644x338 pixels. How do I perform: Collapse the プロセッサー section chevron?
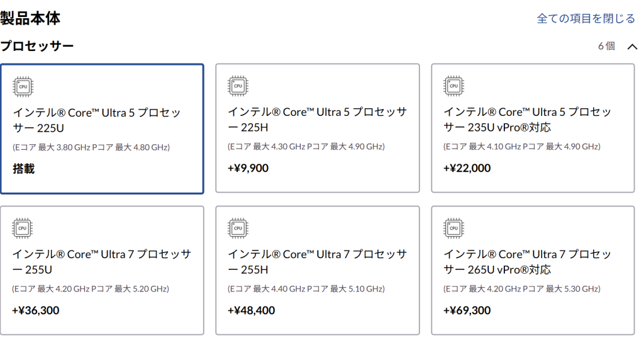click(x=632, y=47)
